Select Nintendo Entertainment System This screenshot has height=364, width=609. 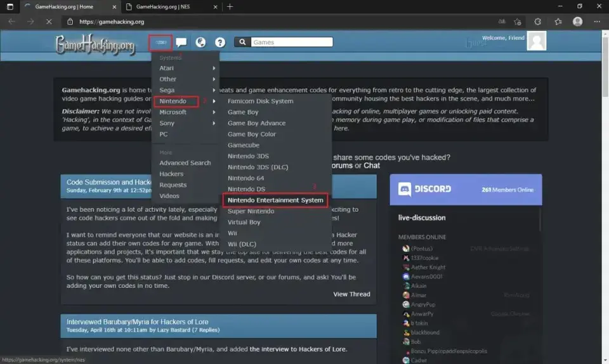tap(275, 200)
